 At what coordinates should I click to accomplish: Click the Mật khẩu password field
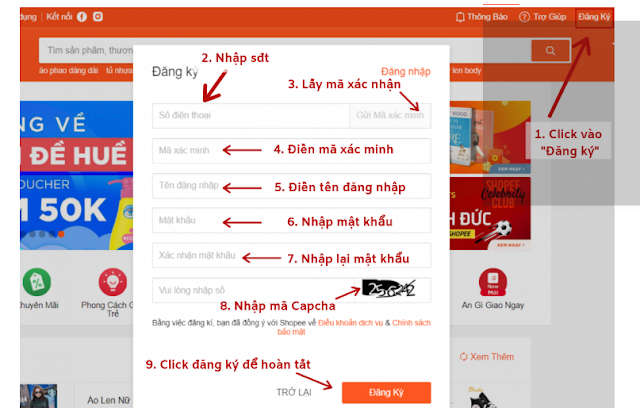pyautogui.click(x=291, y=220)
